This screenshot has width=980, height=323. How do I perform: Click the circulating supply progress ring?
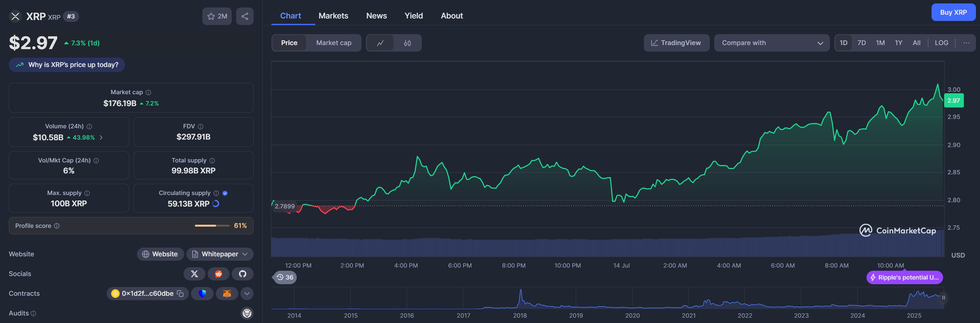point(216,204)
